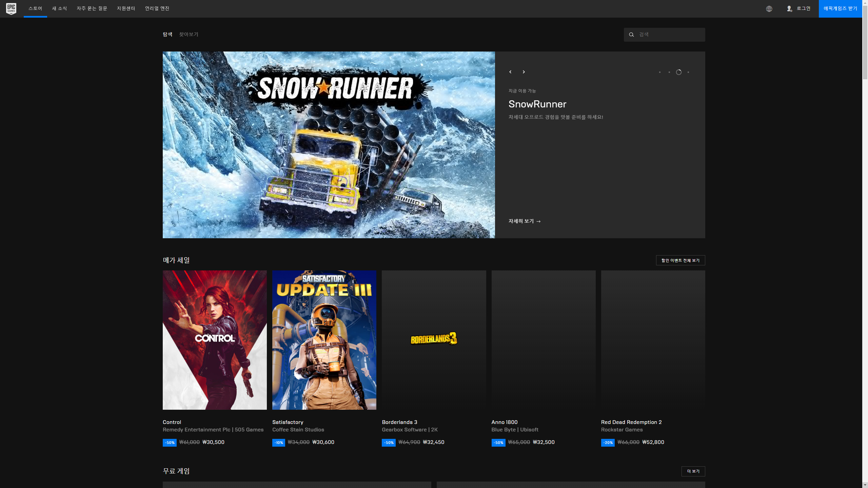
Task: Click the ₩32,450 price for Borderlands 3
Action: point(434,442)
